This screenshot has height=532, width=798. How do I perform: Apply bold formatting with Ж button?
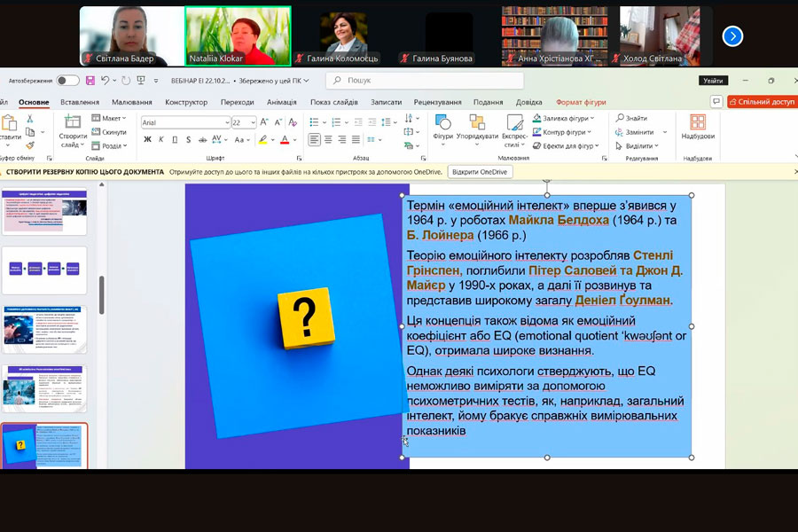coord(147,139)
